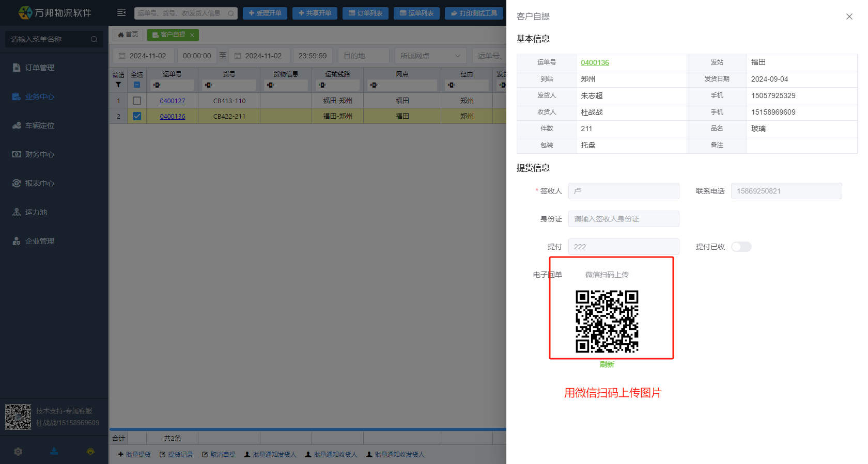Expand the 所属网点 dropdown
Image resolution: width=868 pixels, height=464 pixels.
(x=430, y=56)
